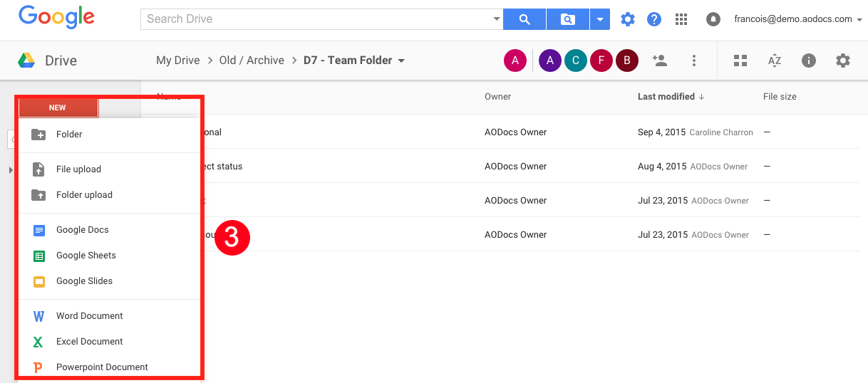Click the Google logo
The height and width of the screenshot is (383, 868).
(56, 19)
